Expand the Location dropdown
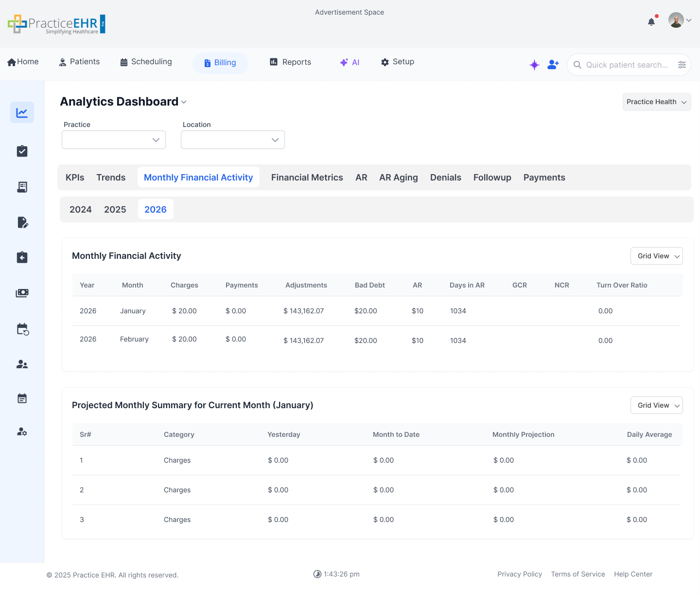700x594 pixels. [x=232, y=140]
